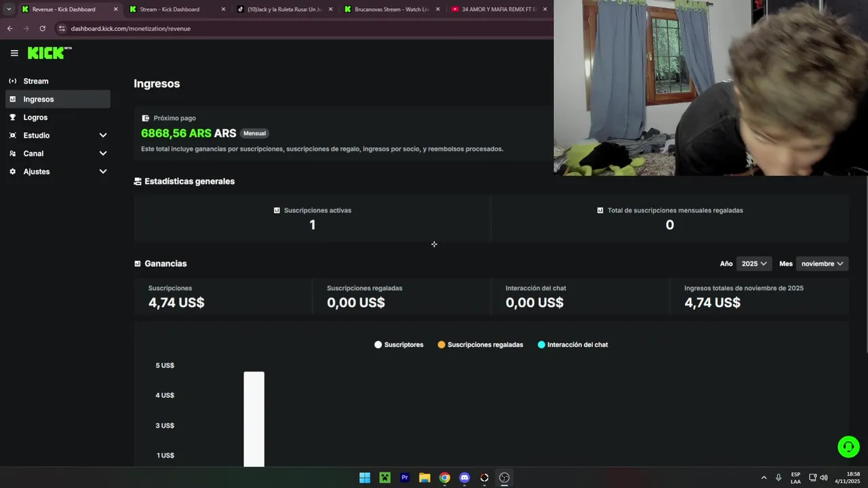Toggle Interacción del chat legend item
Screen dimensions: 868x488
(573, 345)
